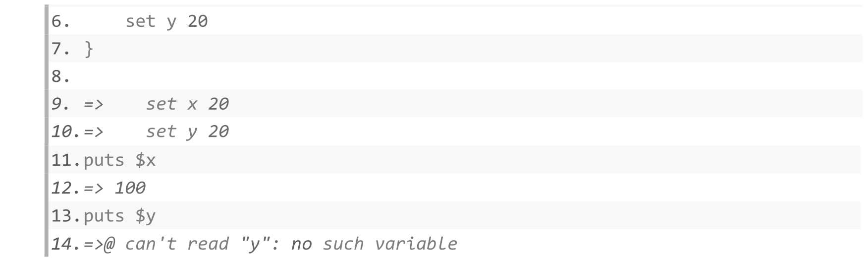Click the output value 100
Image resolution: width=868 pixels, height=262 pixels.
click(130, 188)
